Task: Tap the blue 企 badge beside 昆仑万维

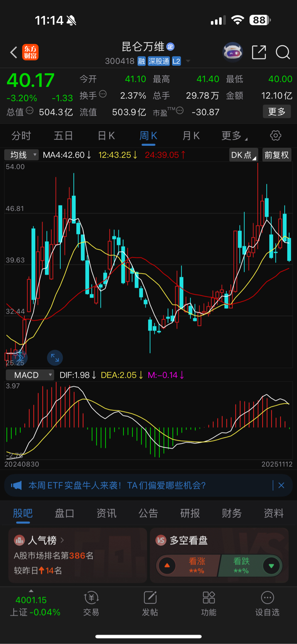Action: (170, 47)
